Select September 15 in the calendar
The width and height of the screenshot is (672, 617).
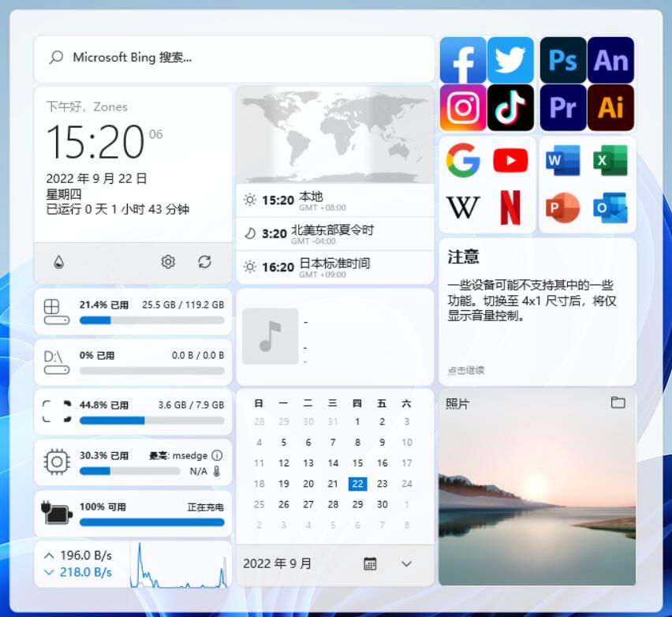coord(357,463)
